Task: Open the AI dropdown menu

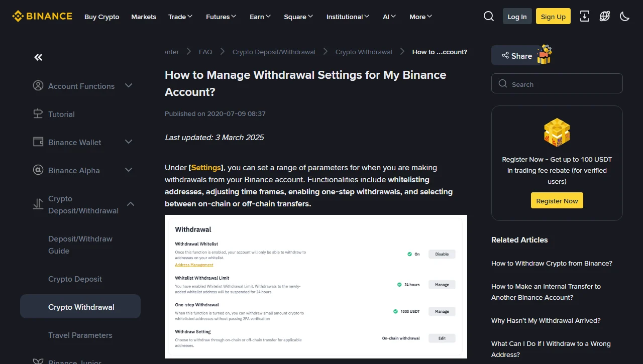Action: coord(389,17)
